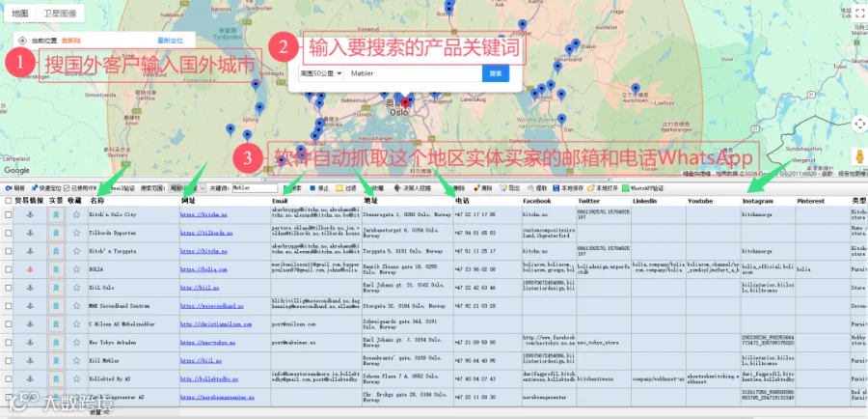Open the https://bolia.com link
868x419 pixels.
203,269
